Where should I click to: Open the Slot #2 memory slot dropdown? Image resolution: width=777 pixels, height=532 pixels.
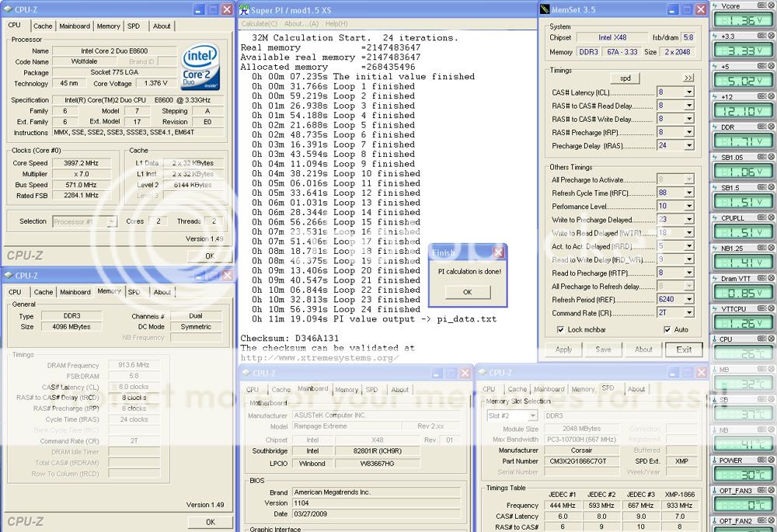pos(533,416)
